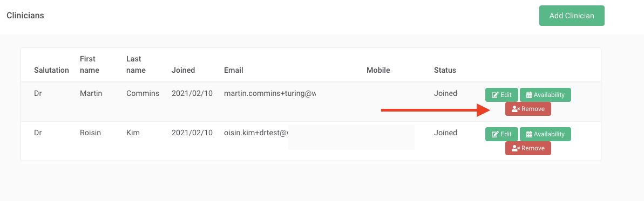
Task: Click the Joined status in Roisin's row
Action: [445, 133]
